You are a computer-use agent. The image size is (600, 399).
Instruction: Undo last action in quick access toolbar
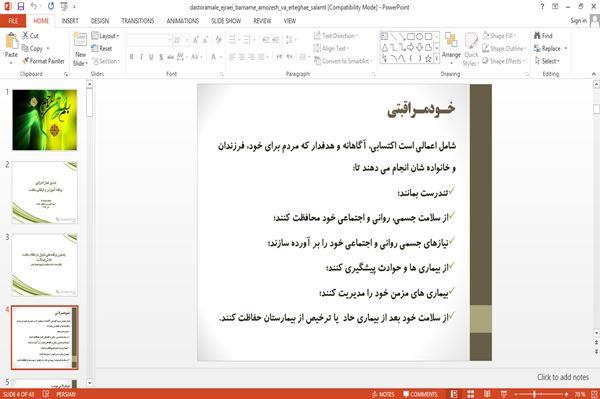click(x=34, y=7)
